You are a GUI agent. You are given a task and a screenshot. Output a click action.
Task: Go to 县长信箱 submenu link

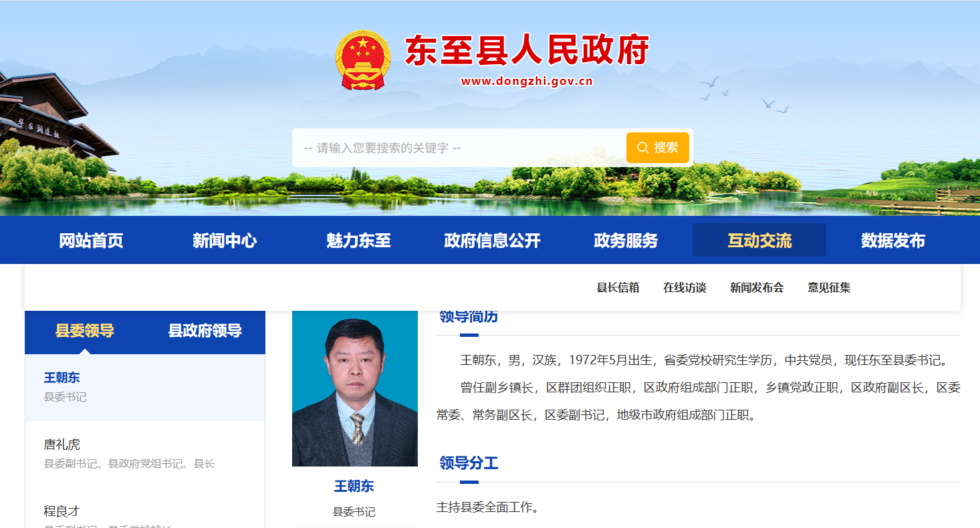click(618, 287)
